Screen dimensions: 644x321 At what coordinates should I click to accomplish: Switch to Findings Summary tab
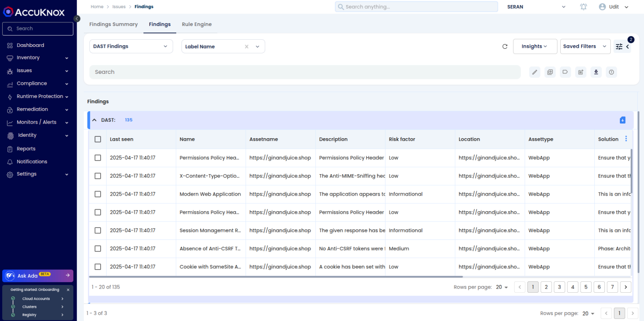[113, 24]
